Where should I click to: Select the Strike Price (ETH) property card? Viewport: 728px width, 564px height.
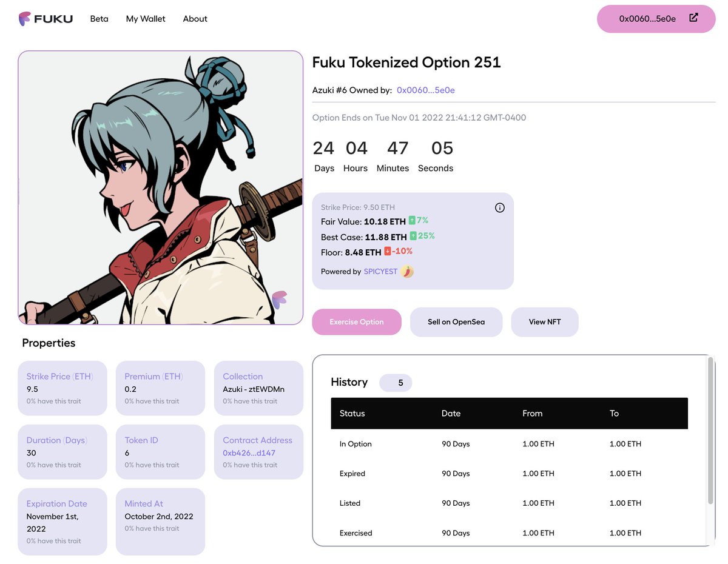pos(62,388)
